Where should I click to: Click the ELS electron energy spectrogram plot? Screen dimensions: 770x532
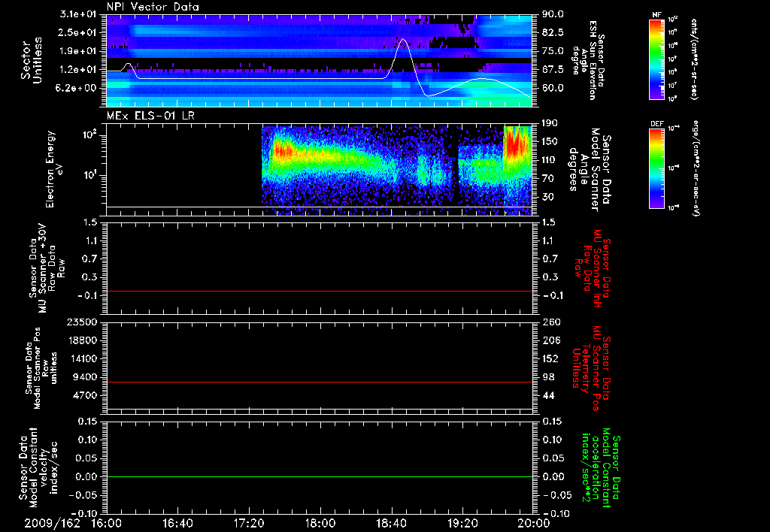coord(319,170)
